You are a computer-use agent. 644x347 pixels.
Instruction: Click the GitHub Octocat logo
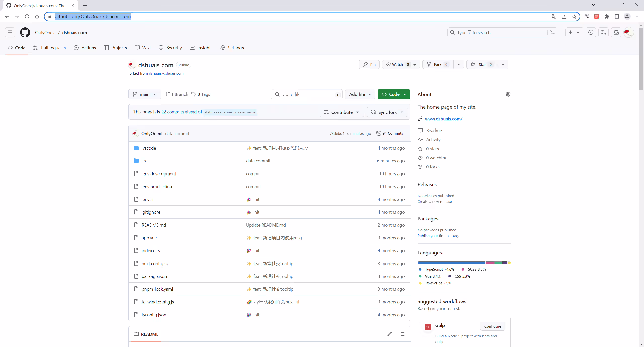coord(25,32)
